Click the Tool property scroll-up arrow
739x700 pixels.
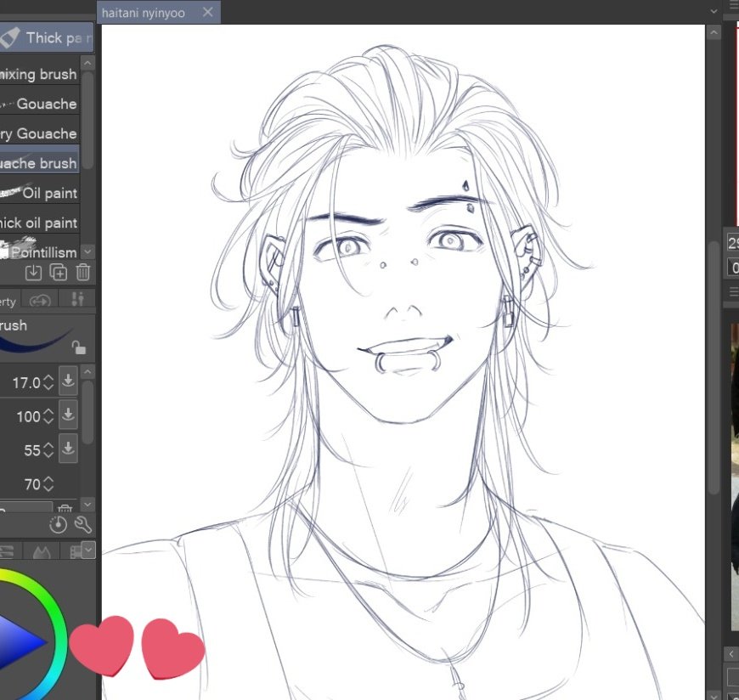pyautogui.click(x=87, y=372)
